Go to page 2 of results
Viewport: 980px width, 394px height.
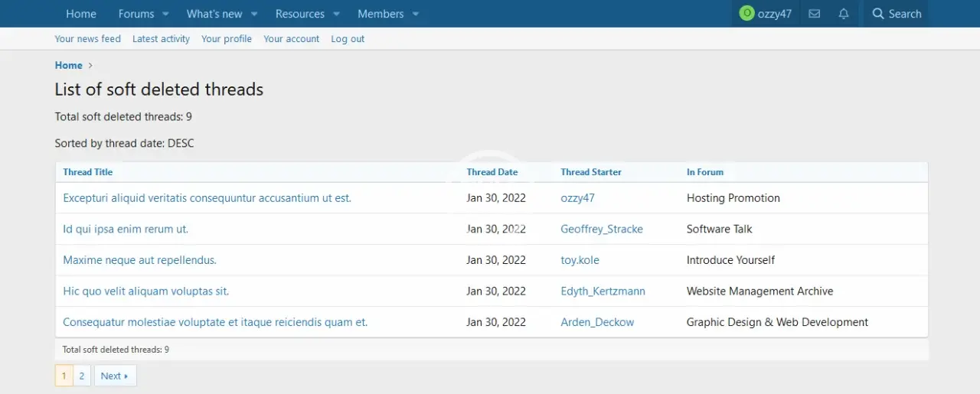pyautogui.click(x=82, y=376)
